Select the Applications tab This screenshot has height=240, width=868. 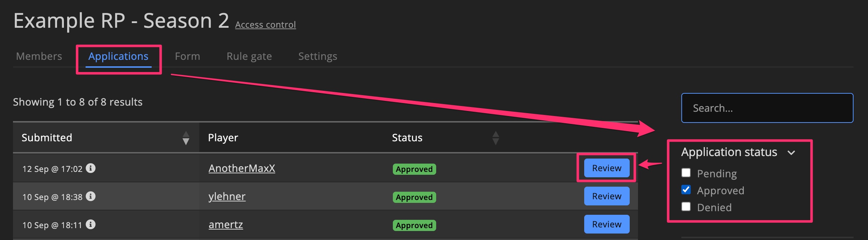(x=118, y=56)
